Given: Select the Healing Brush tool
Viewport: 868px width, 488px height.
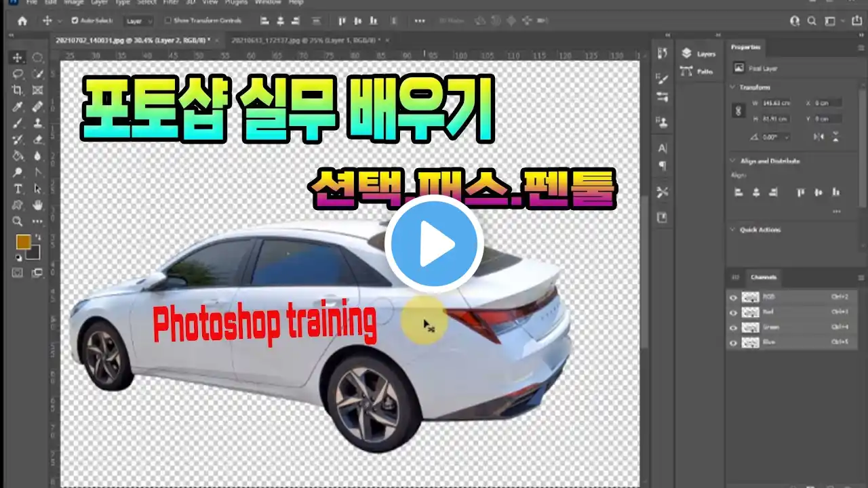Looking at the screenshot, I should pos(38,106).
